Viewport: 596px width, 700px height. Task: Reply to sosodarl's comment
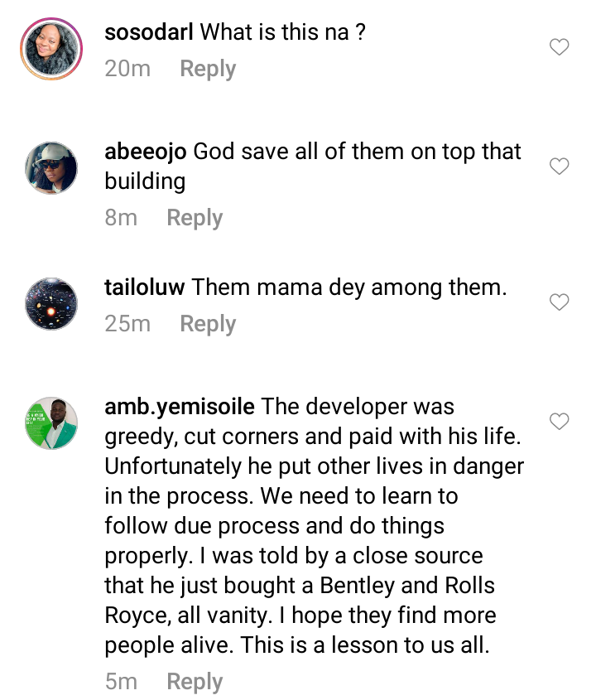click(x=208, y=69)
